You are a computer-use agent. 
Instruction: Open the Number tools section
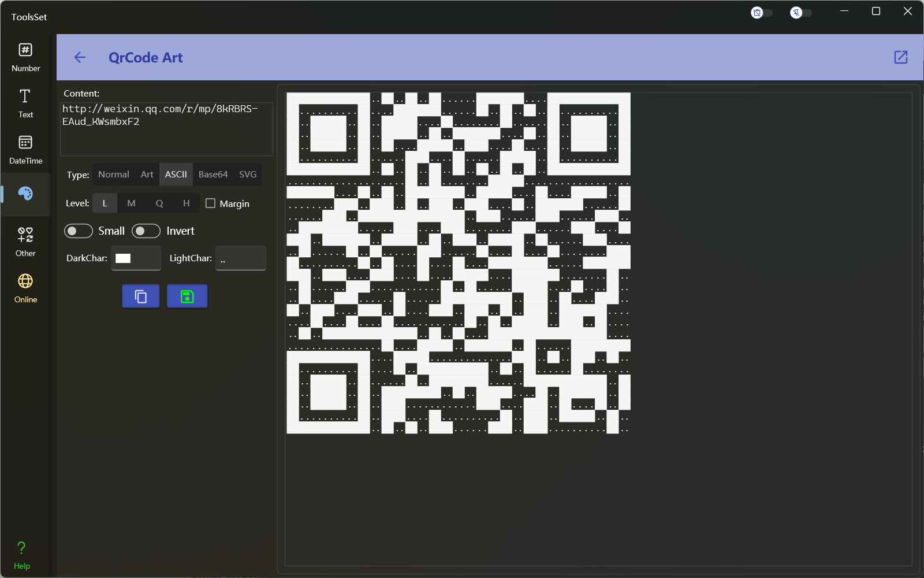(25, 57)
